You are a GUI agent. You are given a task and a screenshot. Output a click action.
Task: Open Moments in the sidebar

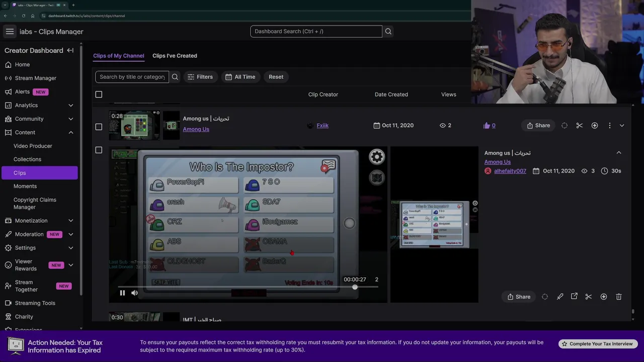[25, 186]
